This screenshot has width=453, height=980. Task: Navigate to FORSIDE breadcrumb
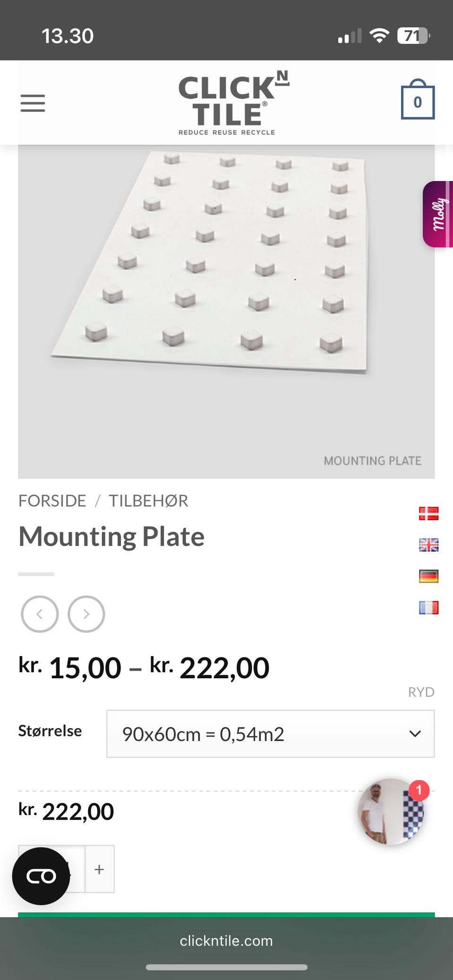tap(52, 501)
